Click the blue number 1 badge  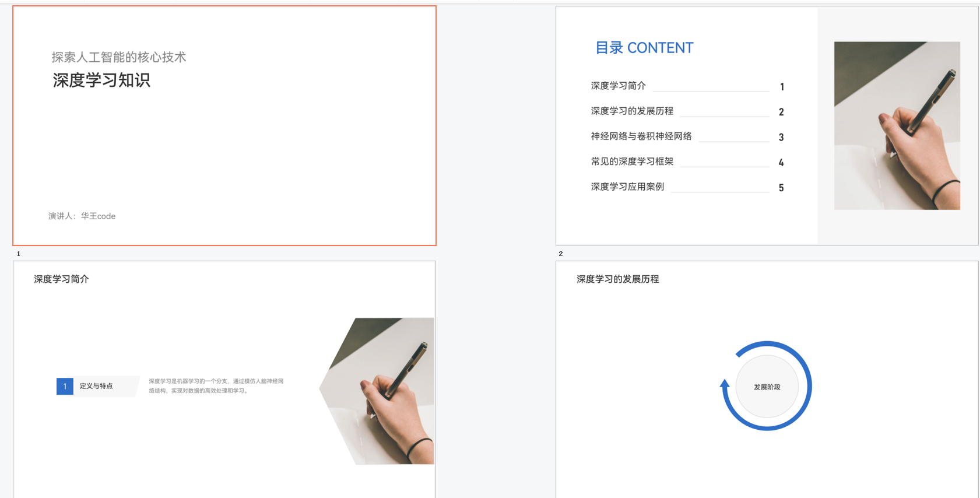click(x=65, y=386)
